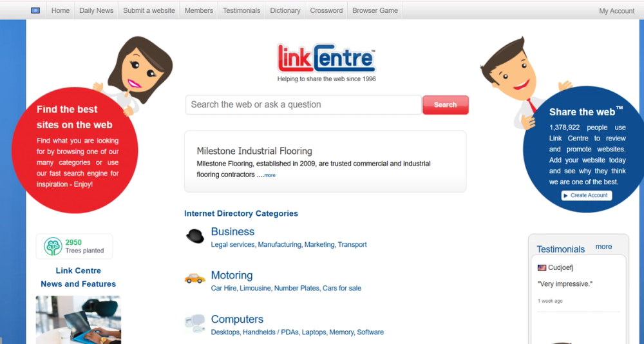The image size is (644, 344).
Task: Go to Submit a website
Action: (x=149, y=11)
